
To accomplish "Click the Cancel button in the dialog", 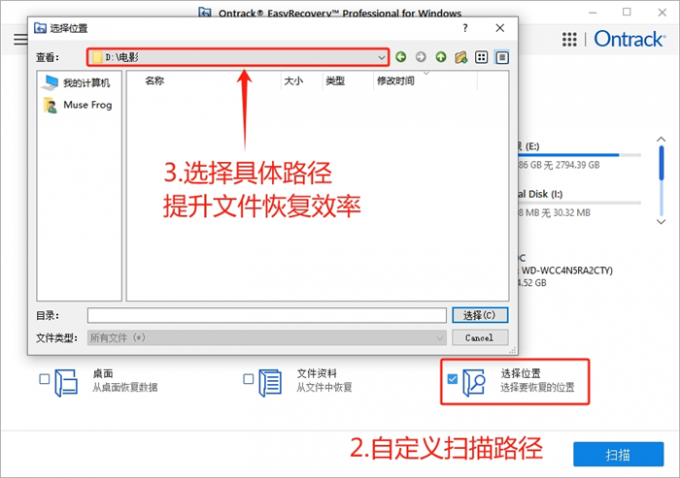I will coord(480,337).
